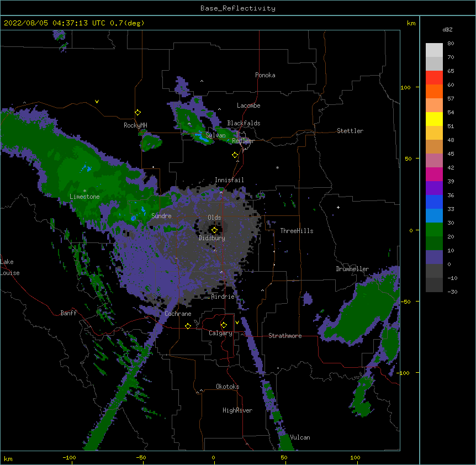Click the -100 tick label on bottom axis
476x465 pixels.
click(69, 457)
